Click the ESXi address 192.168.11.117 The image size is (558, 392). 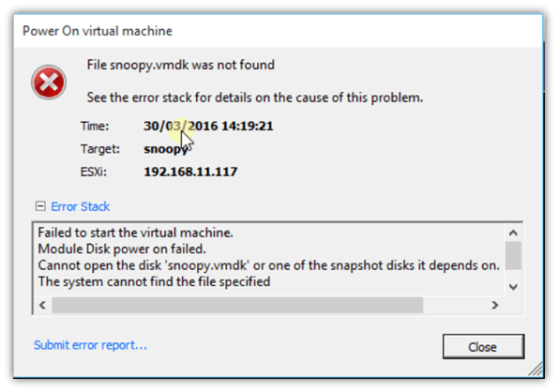(190, 172)
